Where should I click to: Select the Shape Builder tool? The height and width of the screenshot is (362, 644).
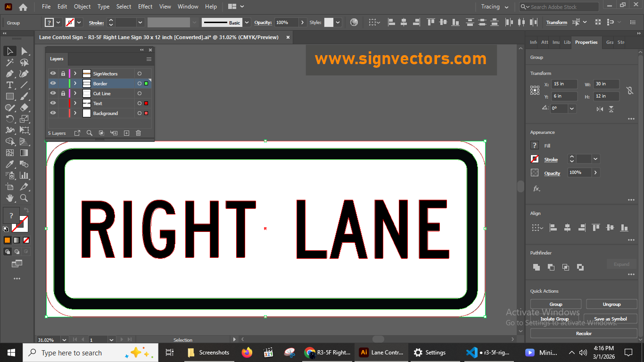10,141
